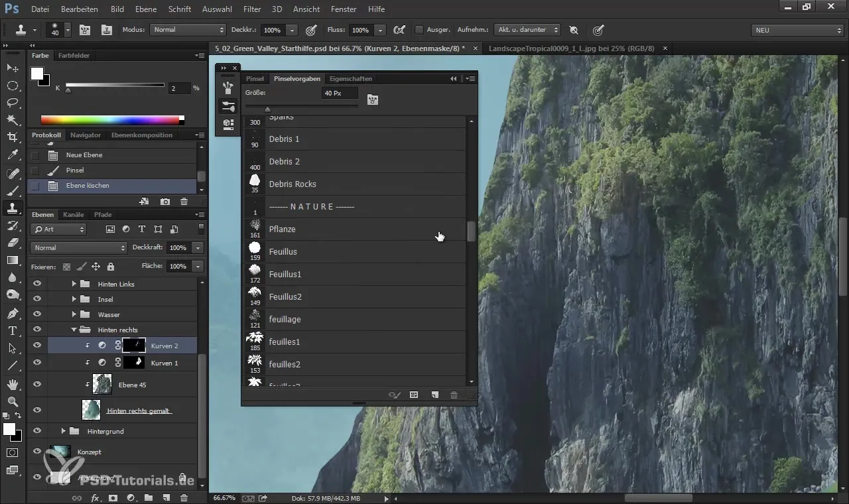Image resolution: width=849 pixels, height=504 pixels.
Task: Set history brush source for Pinsel state
Action: pyautogui.click(x=35, y=170)
